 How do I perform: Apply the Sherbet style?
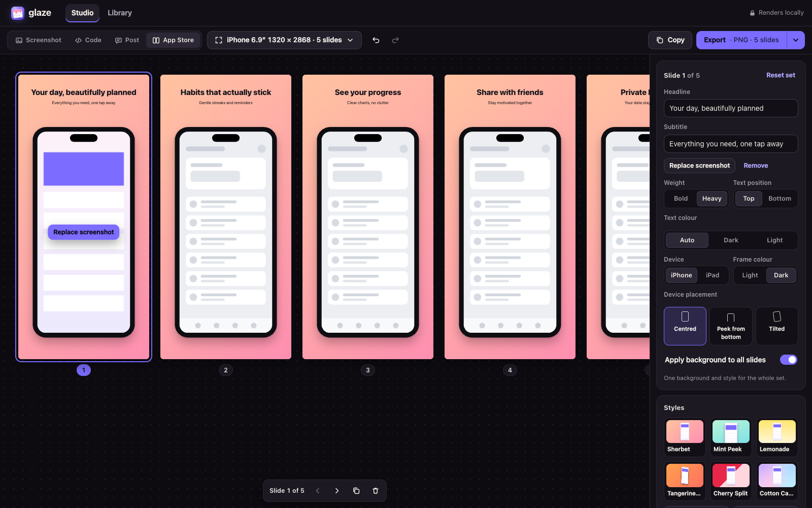coord(685,437)
